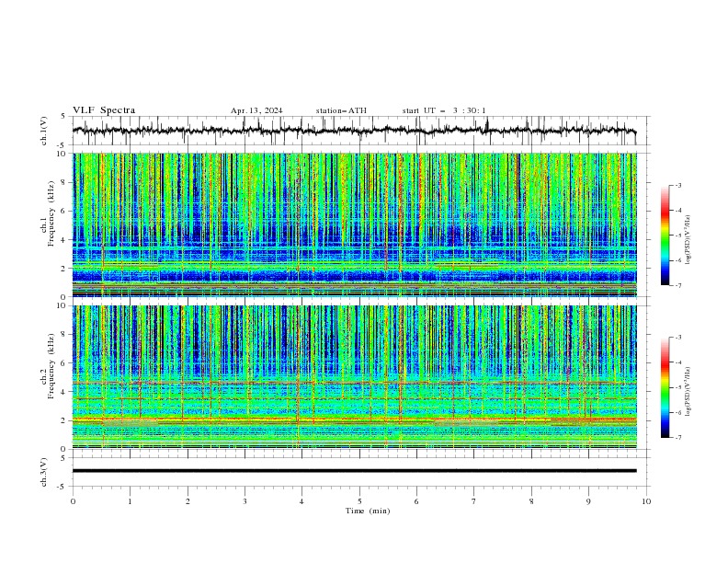Click the ch.2 color bar 'log(PSD)(V²/Hz)' label
The height and width of the screenshot is (563, 728).
pos(688,393)
